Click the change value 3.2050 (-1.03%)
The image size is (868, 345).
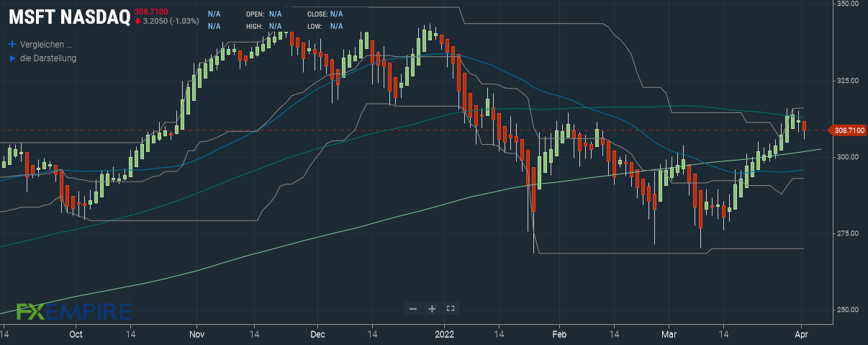171,21
